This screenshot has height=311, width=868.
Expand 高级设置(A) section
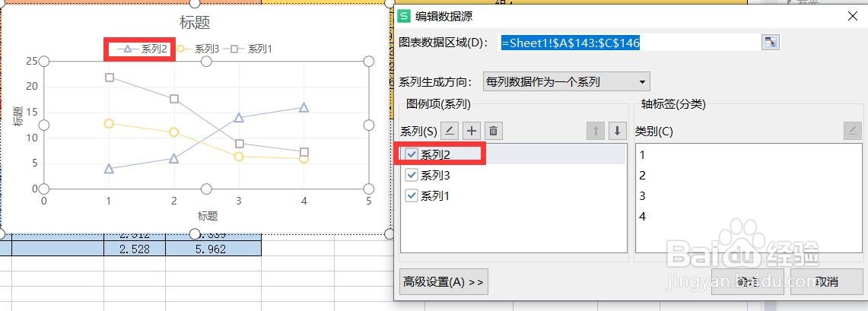coord(444,281)
